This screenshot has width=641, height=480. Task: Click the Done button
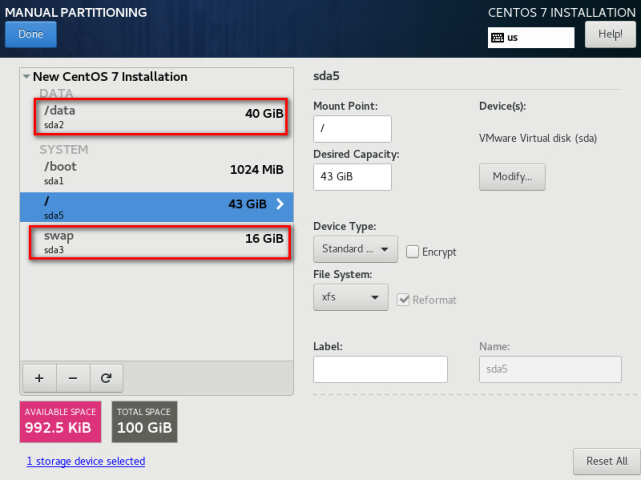point(31,34)
